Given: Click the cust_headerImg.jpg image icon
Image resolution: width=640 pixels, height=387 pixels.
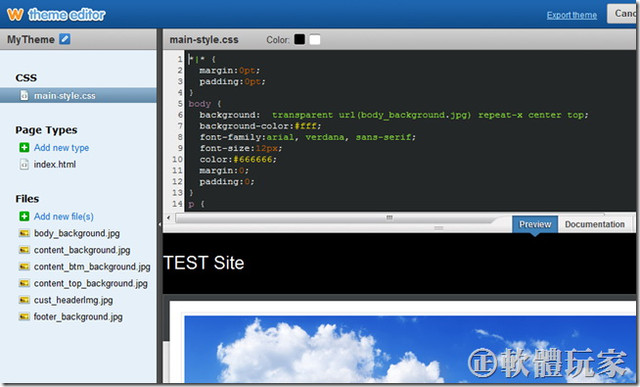Looking at the screenshot, I should click(x=24, y=300).
